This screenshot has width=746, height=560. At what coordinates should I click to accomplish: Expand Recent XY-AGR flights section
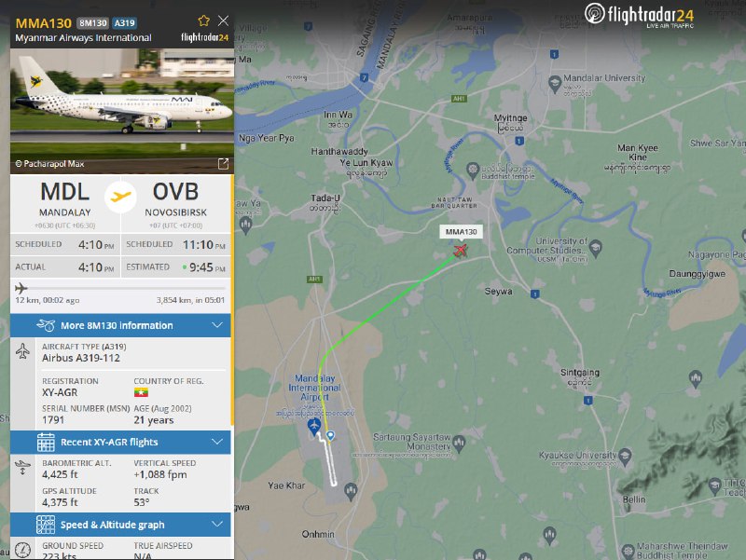pyautogui.click(x=121, y=442)
